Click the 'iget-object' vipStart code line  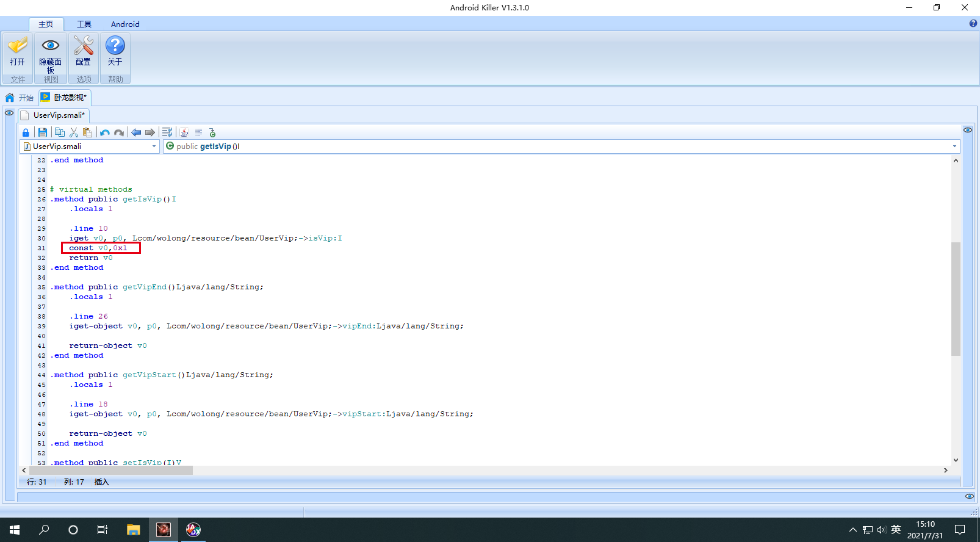pos(272,414)
